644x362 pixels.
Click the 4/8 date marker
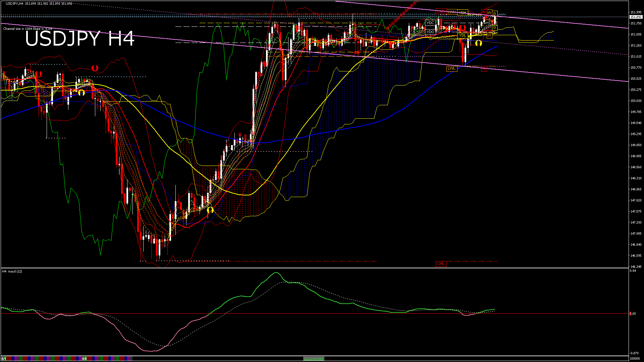tap(84, 359)
